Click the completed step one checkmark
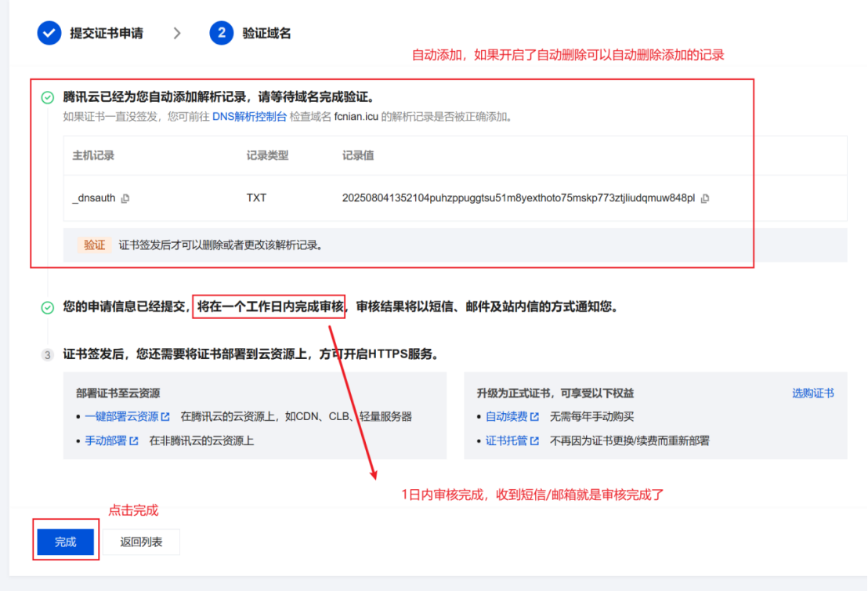 (x=49, y=33)
